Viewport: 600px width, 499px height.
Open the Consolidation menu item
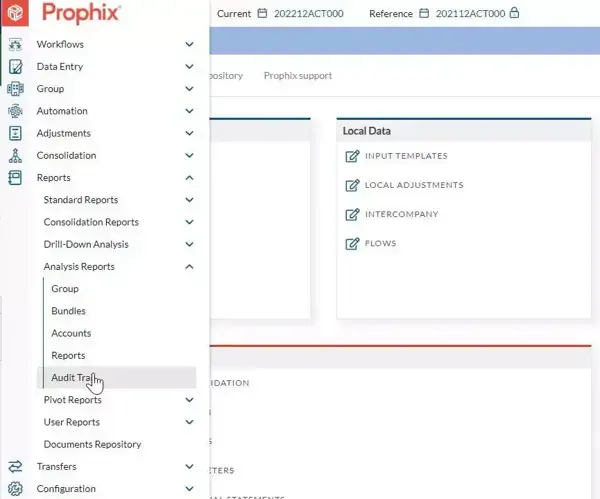pyautogui.click(x=66, y=155)
